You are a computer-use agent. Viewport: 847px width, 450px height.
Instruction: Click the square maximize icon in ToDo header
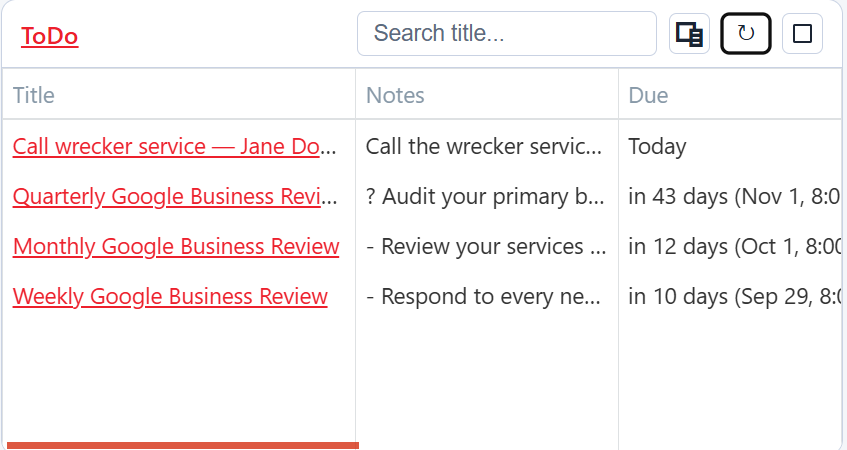pos(802,33)
